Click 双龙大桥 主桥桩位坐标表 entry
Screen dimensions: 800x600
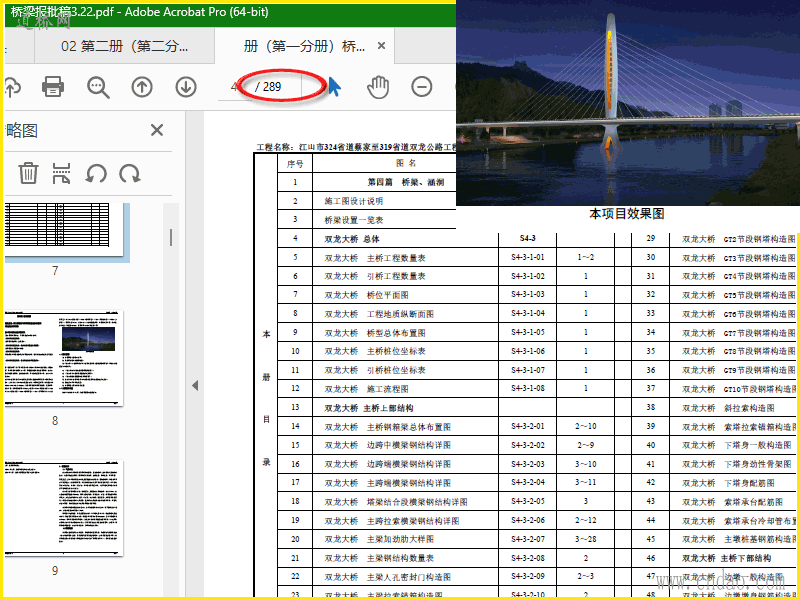click(x=375, y=351)
